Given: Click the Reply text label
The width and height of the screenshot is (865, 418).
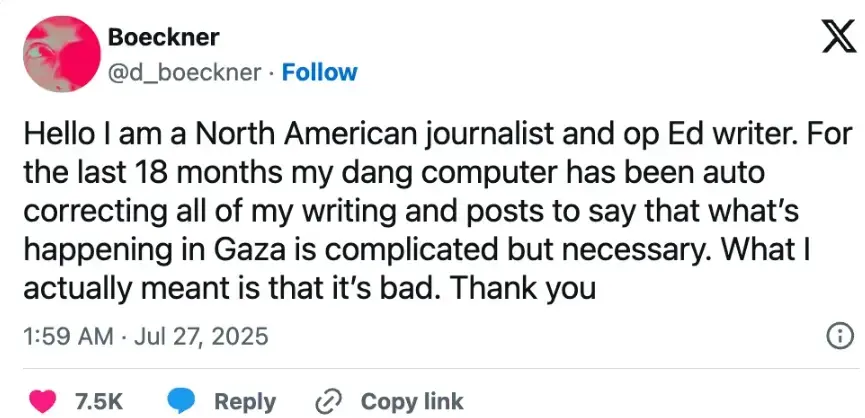Looking at the screenshot, I should click(245, 402).
